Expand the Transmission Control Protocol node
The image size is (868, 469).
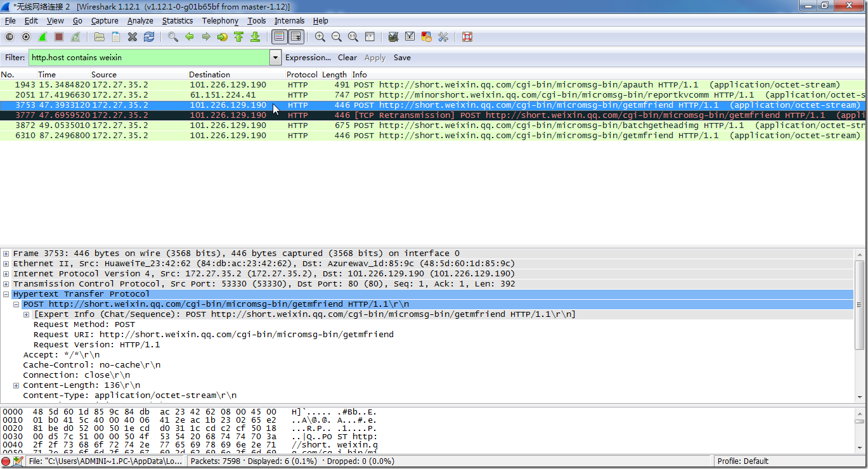pos(6,284)
